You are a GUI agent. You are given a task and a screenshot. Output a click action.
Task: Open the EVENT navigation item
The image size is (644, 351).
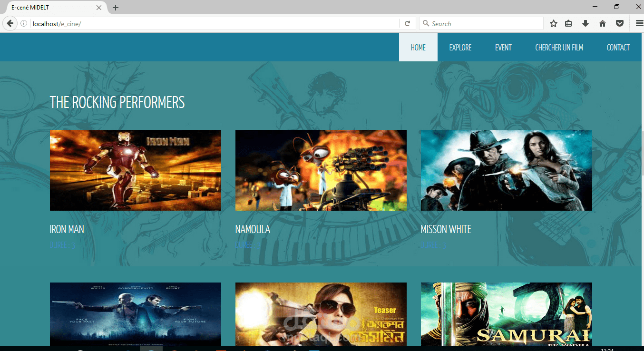(x=503, y=47)
